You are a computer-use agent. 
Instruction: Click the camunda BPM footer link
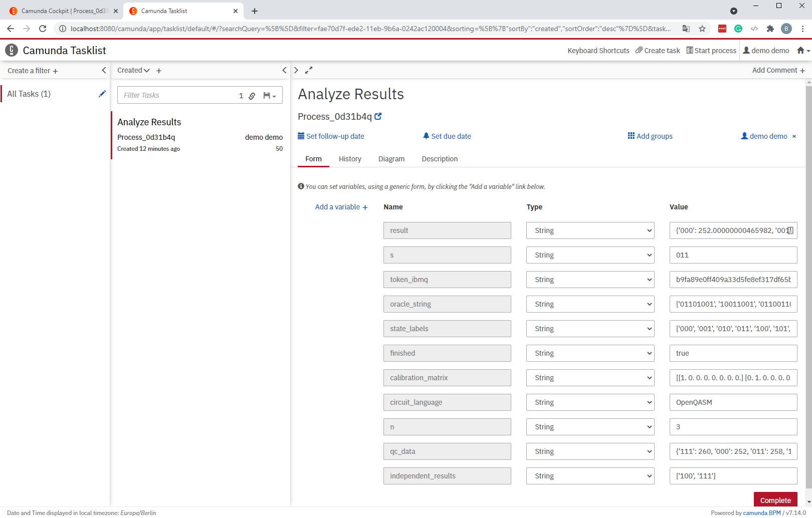[762, 512]
